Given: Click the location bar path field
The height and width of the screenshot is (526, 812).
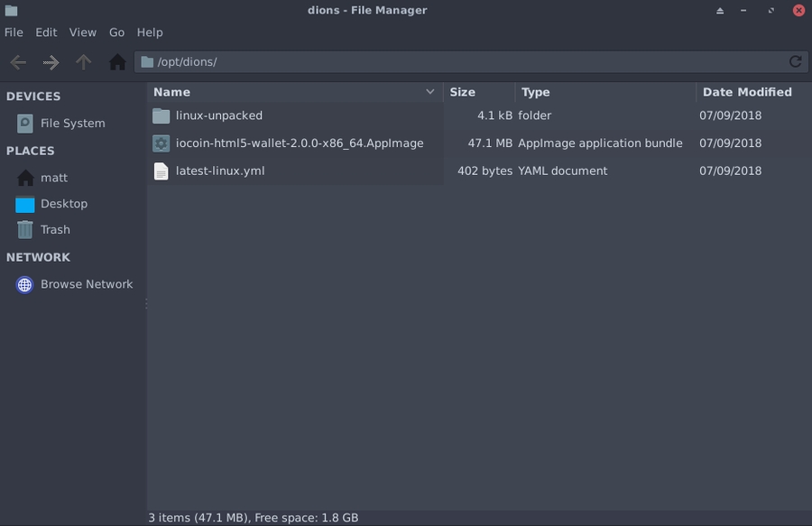Looking at the screenshot, I should click(x=361, y=61).
